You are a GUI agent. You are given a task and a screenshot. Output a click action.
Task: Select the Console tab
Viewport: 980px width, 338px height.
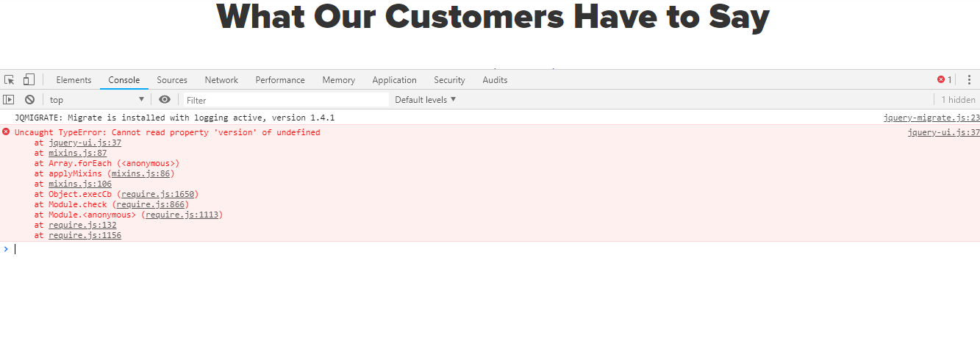(x=124, y=80)
